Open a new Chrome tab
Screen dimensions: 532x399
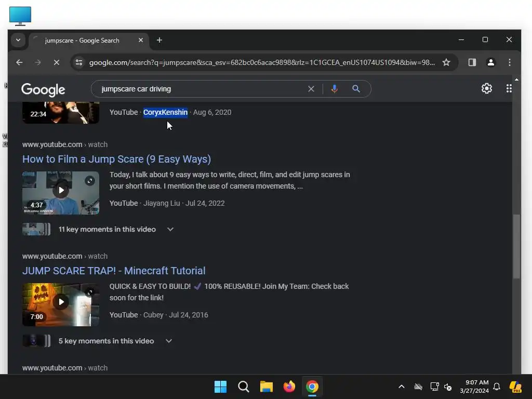tap(159, 40)
